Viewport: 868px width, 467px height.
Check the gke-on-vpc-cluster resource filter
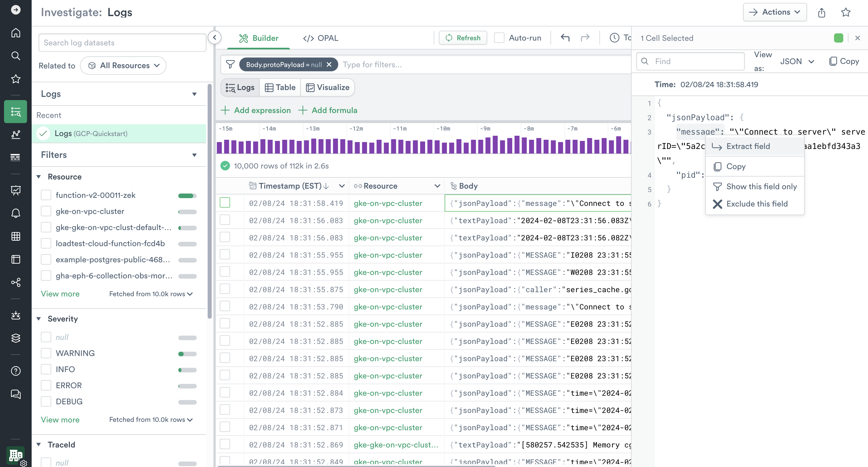pyautogui.click(x=46, y=211)
